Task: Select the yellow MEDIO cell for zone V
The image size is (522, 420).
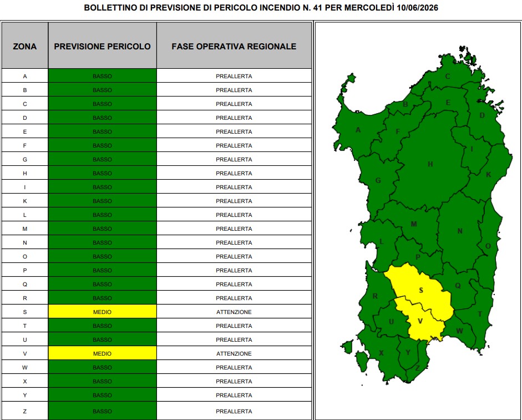Action: pos(102,353)
